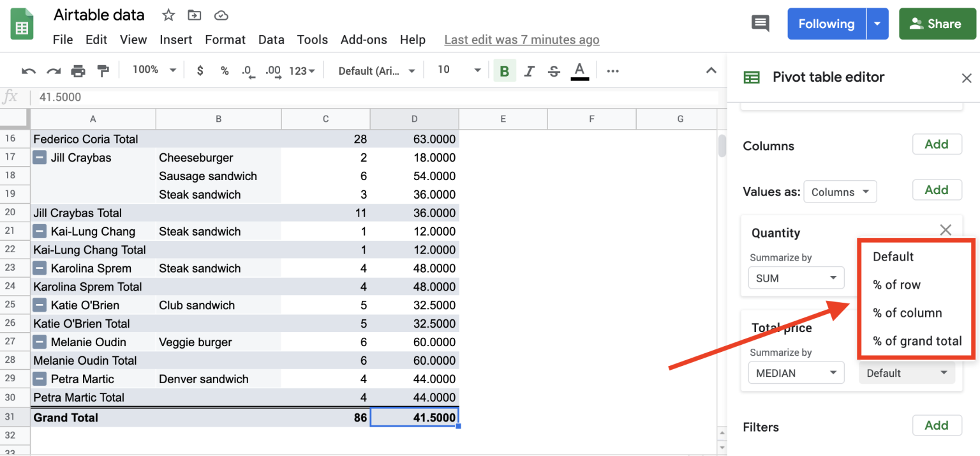Open the font size dropdown

tap(478, 70)
